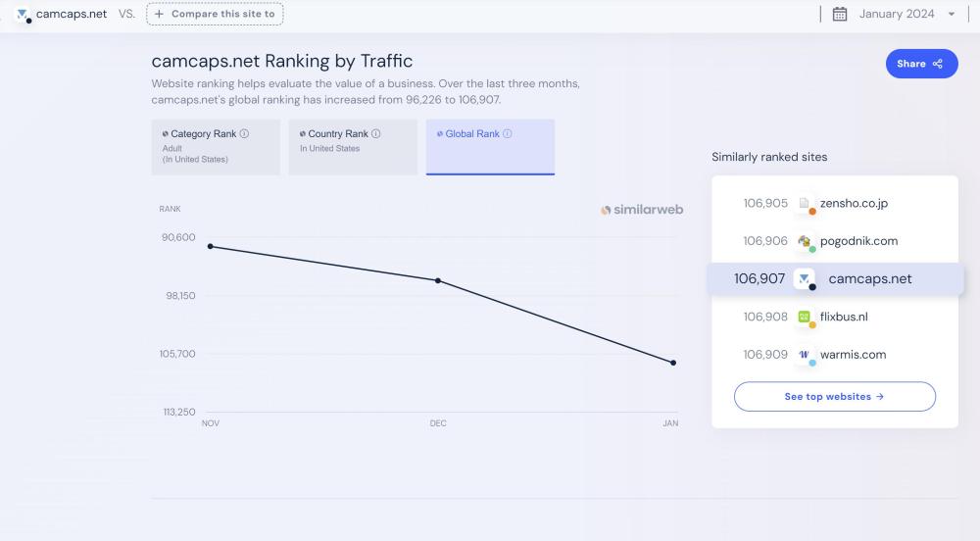
Task: Click info icon next to Category Rank
Action: [x=245, y=134]
